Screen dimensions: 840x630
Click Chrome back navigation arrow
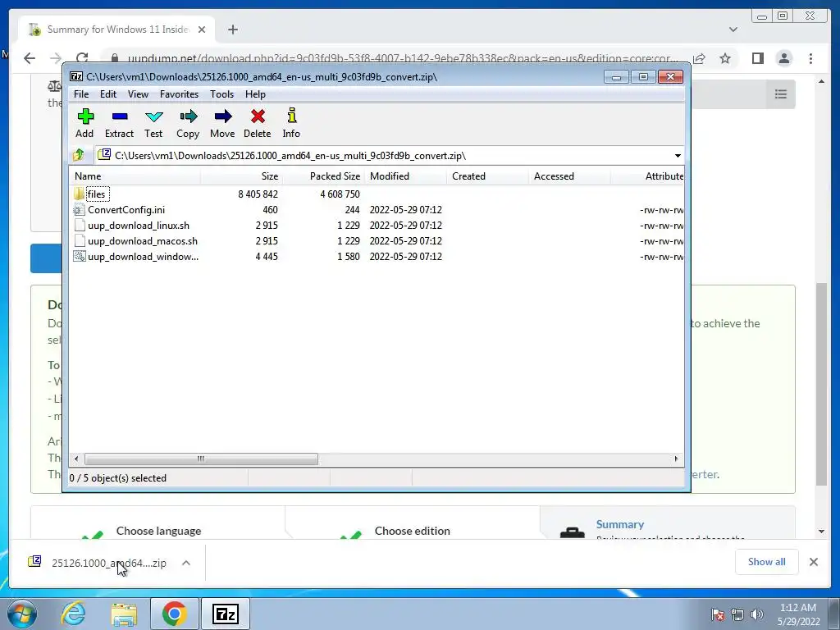pos(30,58)
